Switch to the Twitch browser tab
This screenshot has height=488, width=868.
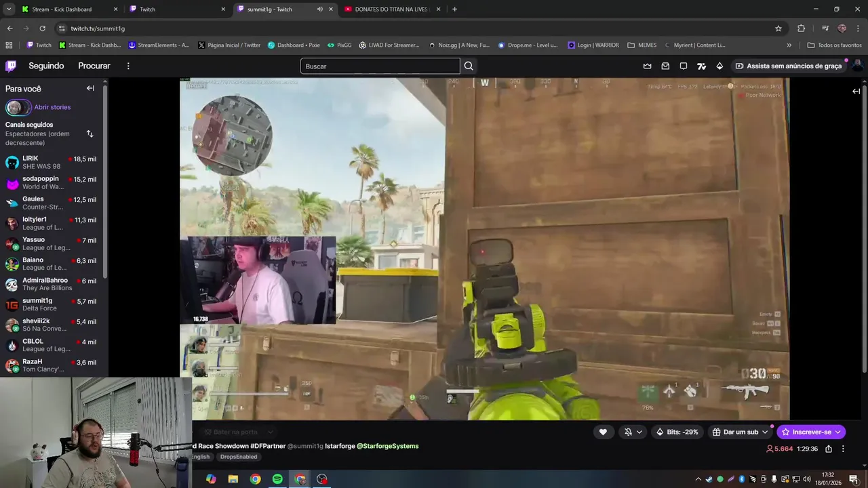[178, 9]
